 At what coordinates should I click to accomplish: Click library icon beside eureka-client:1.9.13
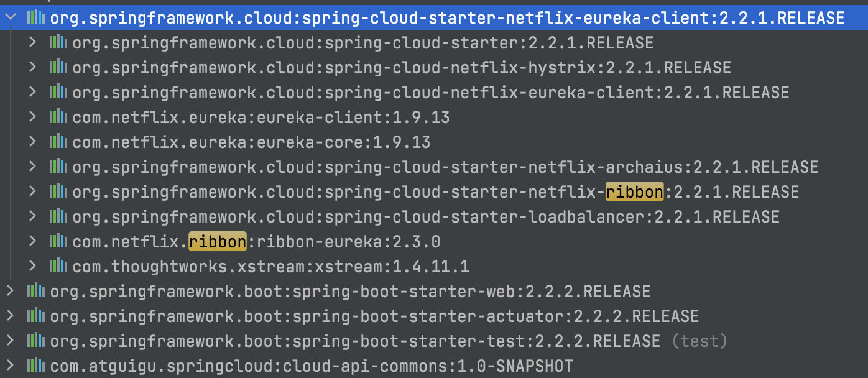(x=58, y=116)
